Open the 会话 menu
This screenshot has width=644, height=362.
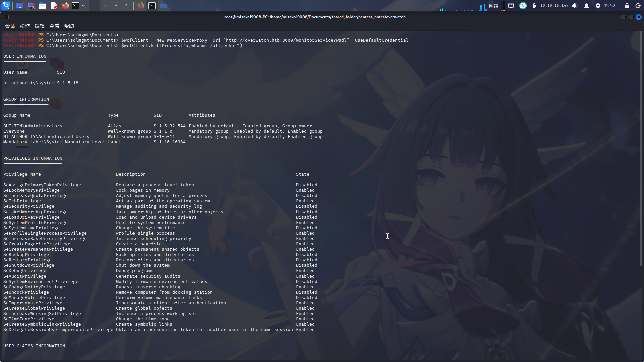pyautogui.click(x=10, y=26)
